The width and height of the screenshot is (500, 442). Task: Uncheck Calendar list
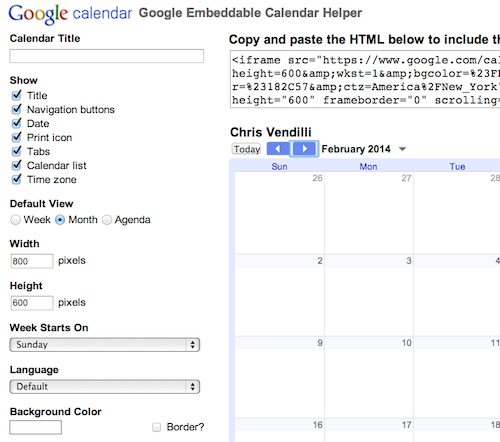tap(16, 165)
